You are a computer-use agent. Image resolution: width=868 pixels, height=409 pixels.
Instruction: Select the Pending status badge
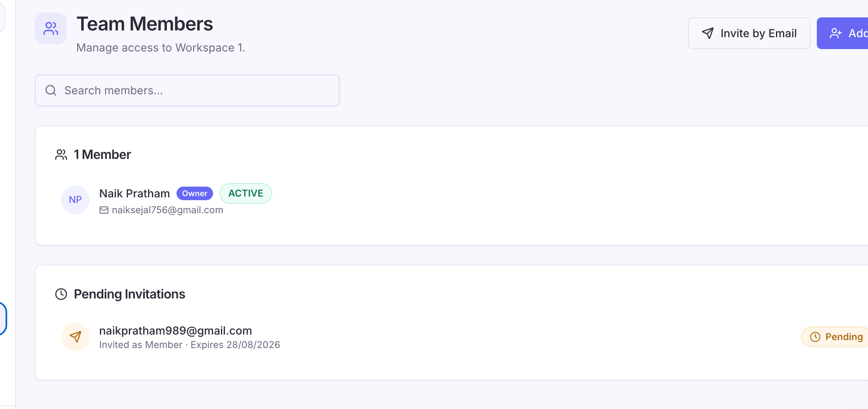835,337
